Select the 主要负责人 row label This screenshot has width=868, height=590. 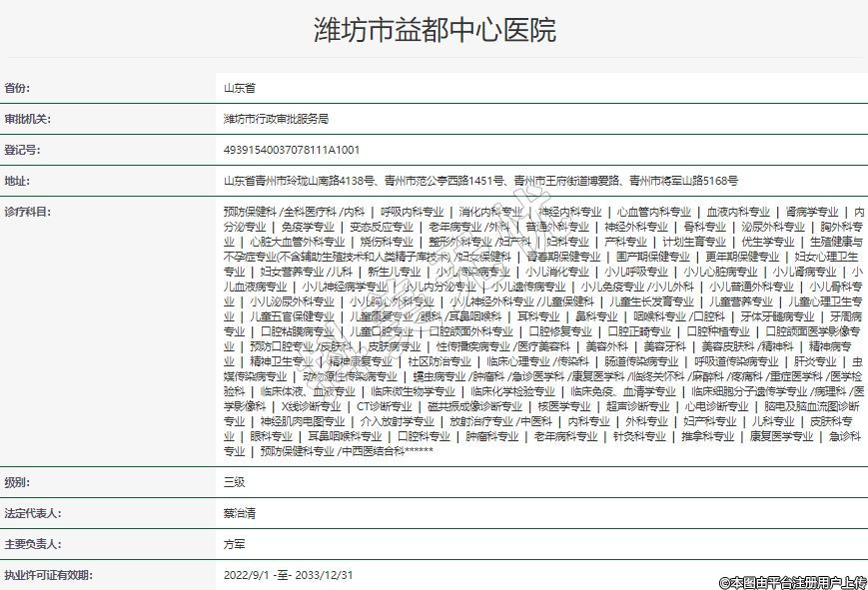[x=32, y=544]
